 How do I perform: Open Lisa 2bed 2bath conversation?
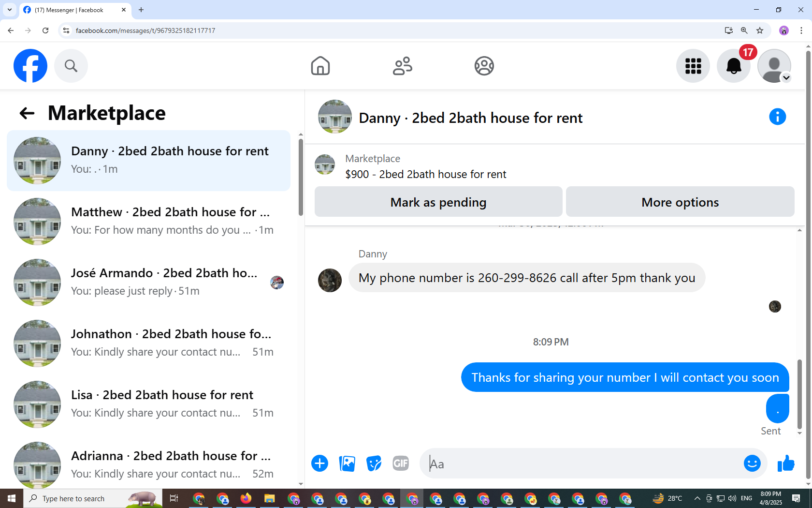click(148, 404)
